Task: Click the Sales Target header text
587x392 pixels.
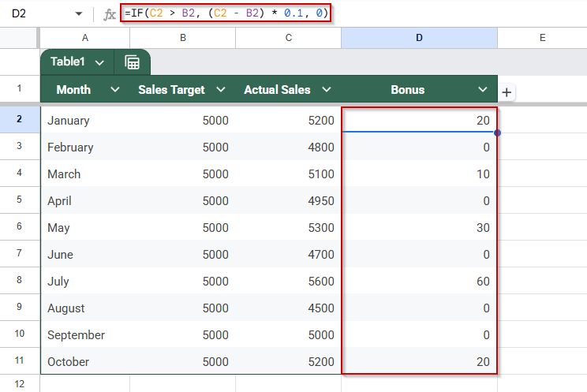Action: point(171,90)
